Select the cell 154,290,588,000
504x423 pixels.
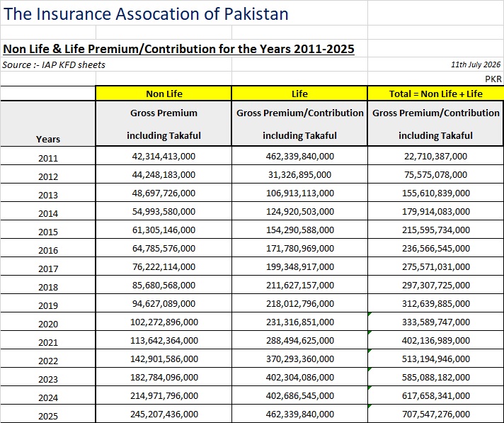(x=300, y=230)
